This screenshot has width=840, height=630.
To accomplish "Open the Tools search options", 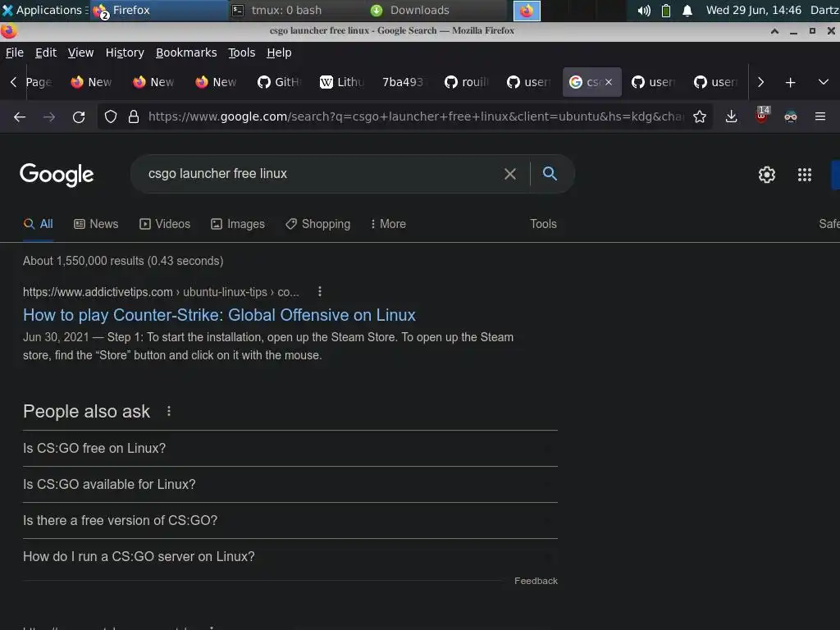I will [x=543, y=224].
